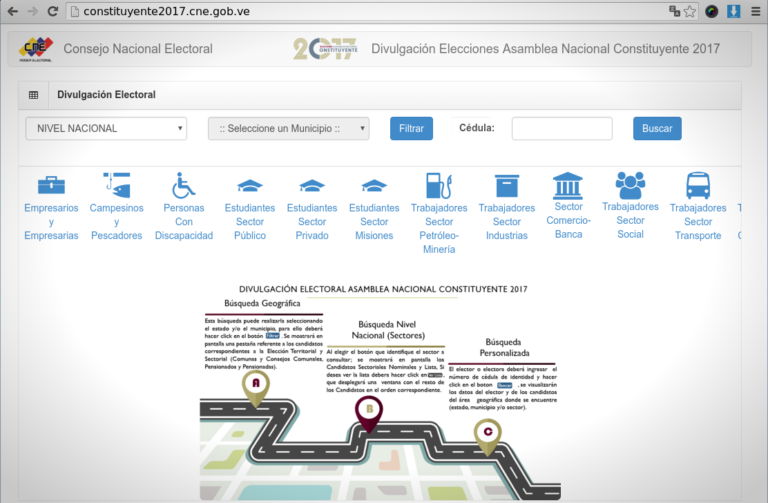Bookmark page with the star icon

pyautogui.click(x=690, y=11)
